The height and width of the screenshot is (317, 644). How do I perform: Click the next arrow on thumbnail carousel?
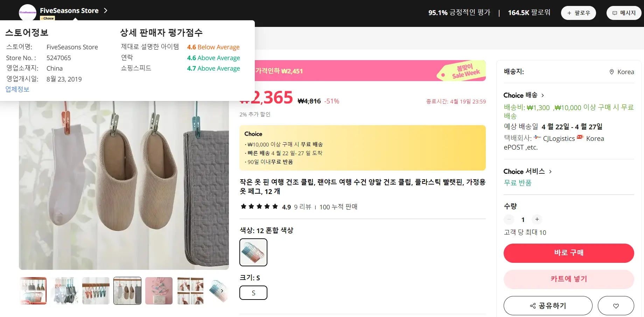click(x=222, y=290)
